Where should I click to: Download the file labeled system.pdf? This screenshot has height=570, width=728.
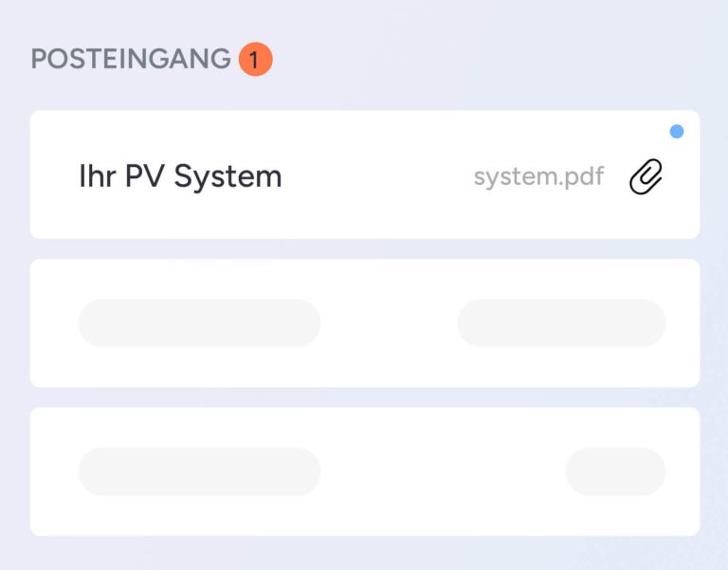pyautogui.click(x=538, y=177)
